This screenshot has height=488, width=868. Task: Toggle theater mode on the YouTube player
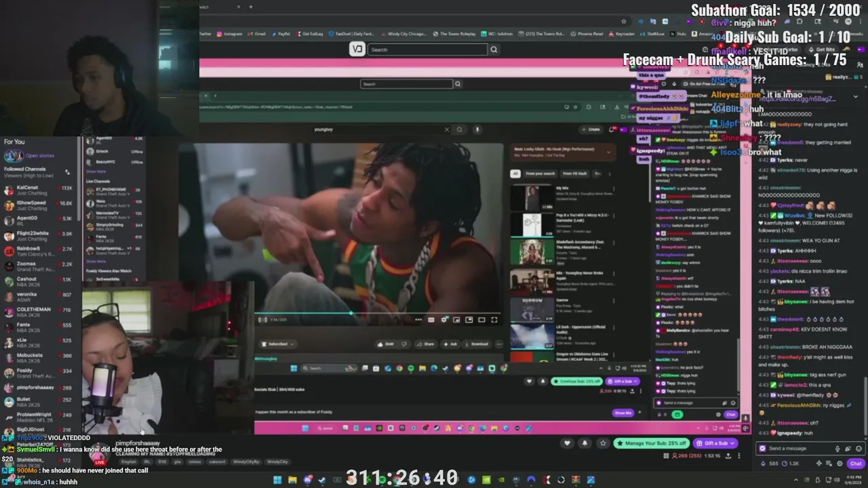click(481, 320)
